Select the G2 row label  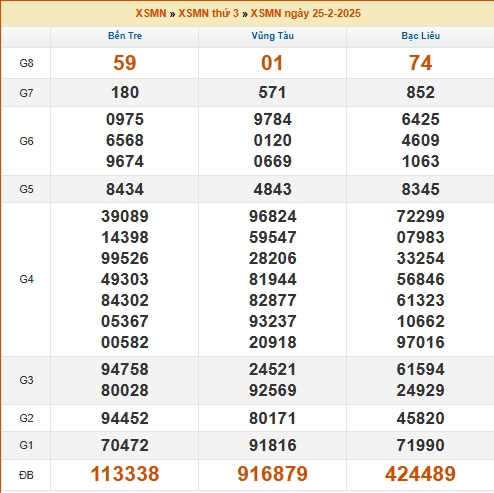(26, 418)
